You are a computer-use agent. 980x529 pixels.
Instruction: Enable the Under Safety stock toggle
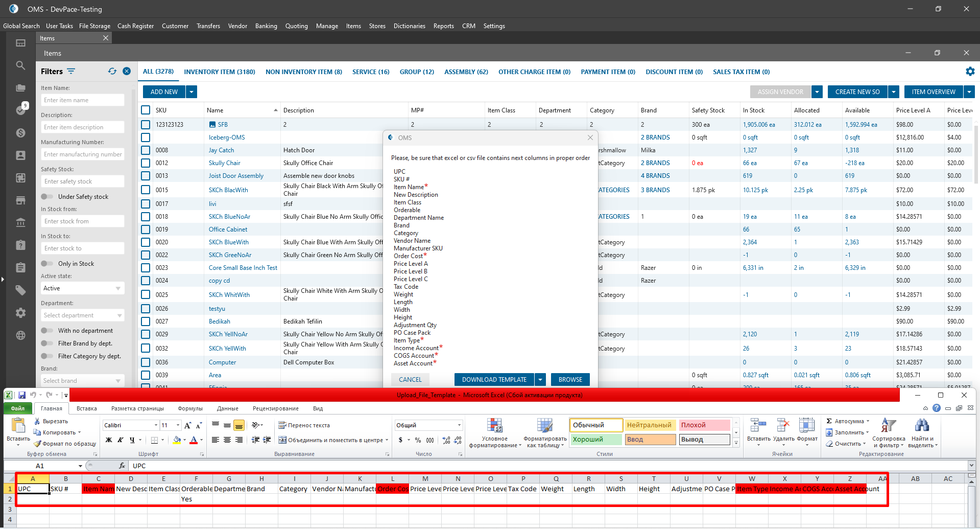click(47, 197)
